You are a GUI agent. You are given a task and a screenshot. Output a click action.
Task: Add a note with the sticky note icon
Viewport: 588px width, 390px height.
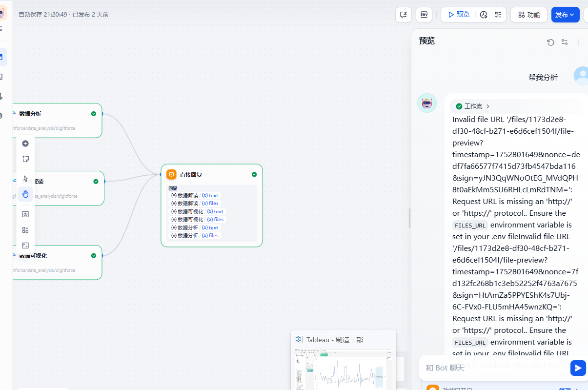coord(25,159)
